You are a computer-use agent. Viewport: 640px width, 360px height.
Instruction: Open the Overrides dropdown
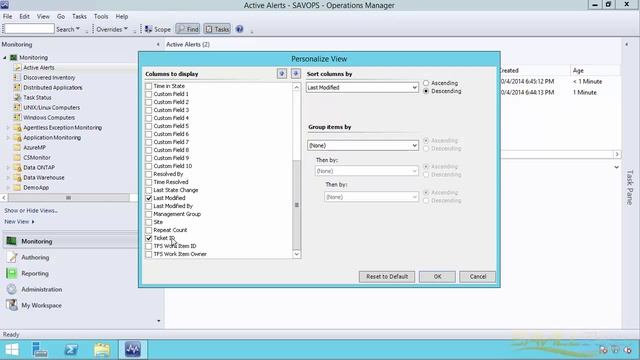tap(112, 29)
